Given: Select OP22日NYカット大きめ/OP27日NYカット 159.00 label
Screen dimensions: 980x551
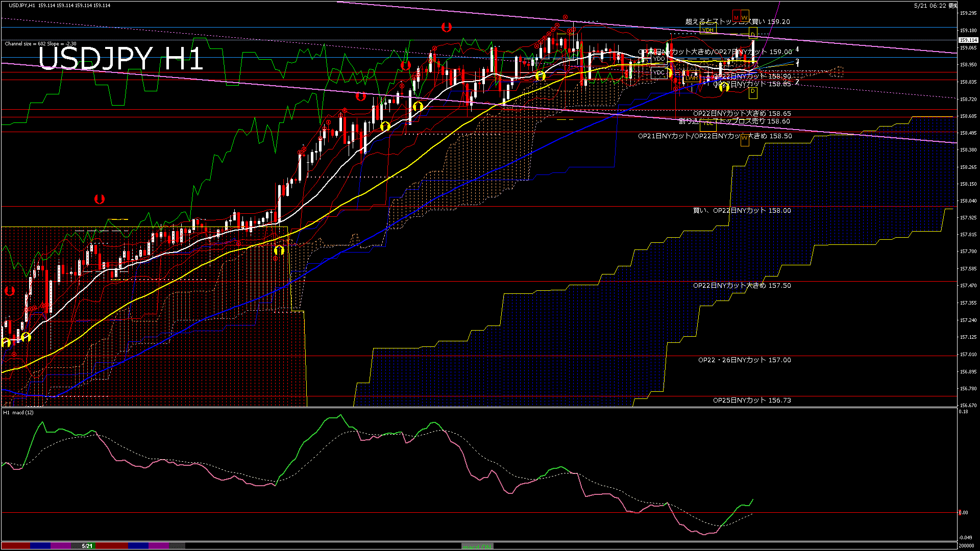Looking at the screenshot, I should click(715, 52).
